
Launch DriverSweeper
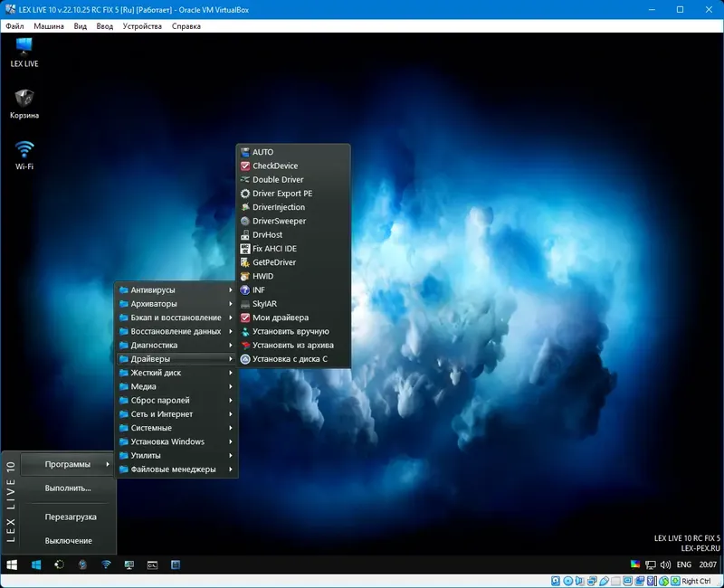click(293, 221)
